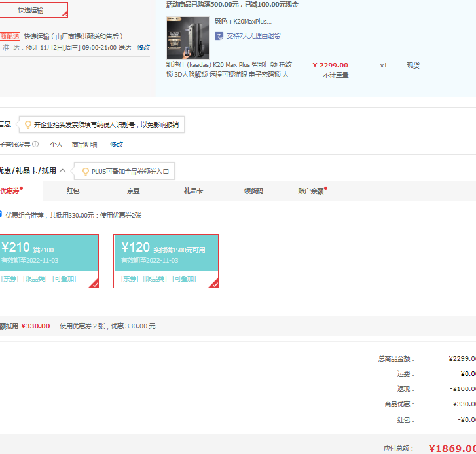
Task: Switch to the 账户余额 tab
Action: click(312, 191)
